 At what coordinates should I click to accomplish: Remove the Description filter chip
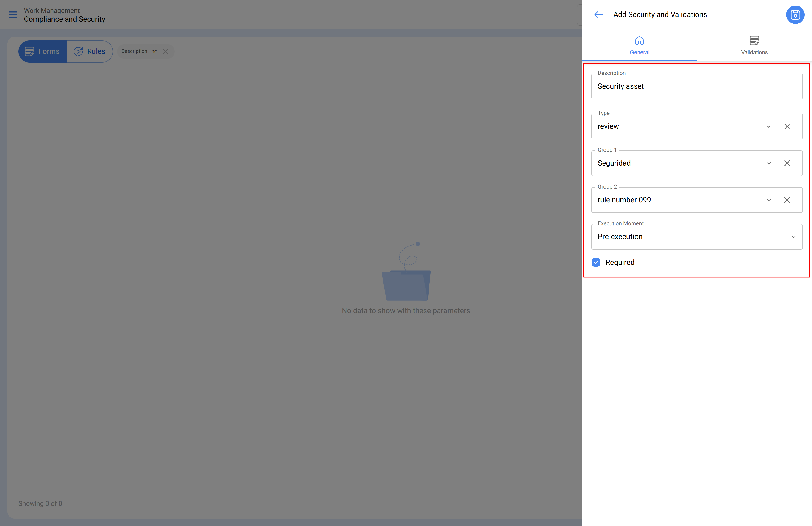(166, 51)
